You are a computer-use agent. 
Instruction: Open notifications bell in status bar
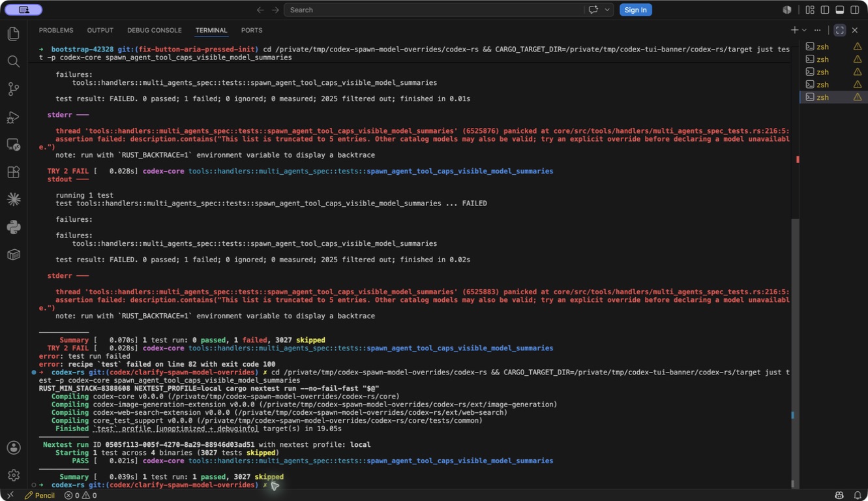click(x=858, y=495)
